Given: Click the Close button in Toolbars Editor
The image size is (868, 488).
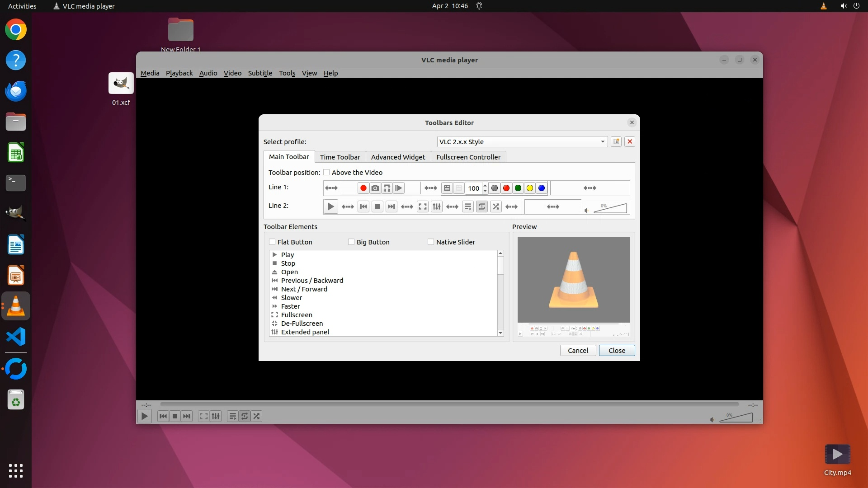Looking at the screenshot, I should 617,350.
